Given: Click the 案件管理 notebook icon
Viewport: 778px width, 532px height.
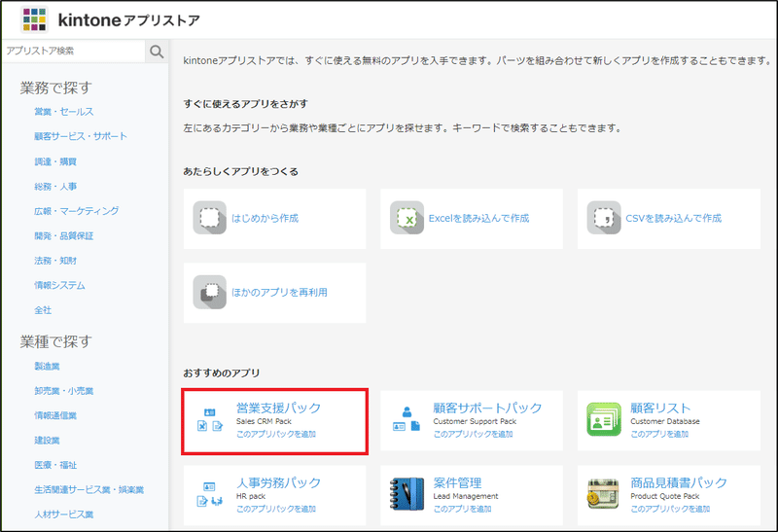Looking at the screenshot, I should coord(407,494).
